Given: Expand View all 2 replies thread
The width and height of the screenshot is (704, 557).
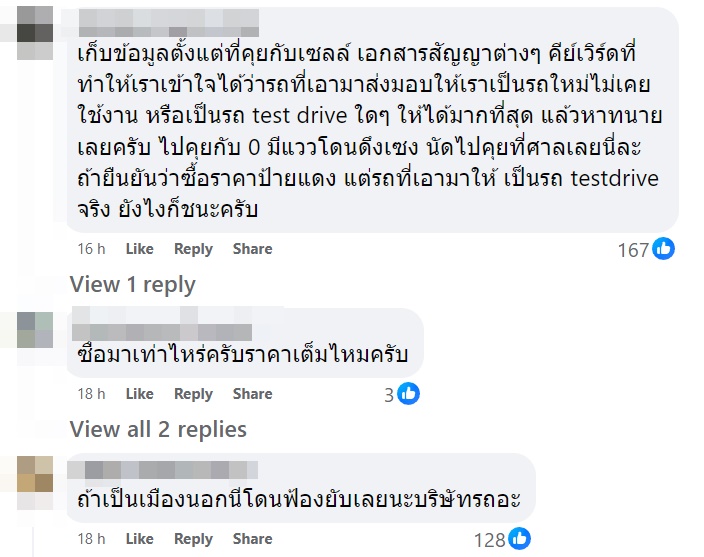Looking at the screenshot, I should pos(157,429).
